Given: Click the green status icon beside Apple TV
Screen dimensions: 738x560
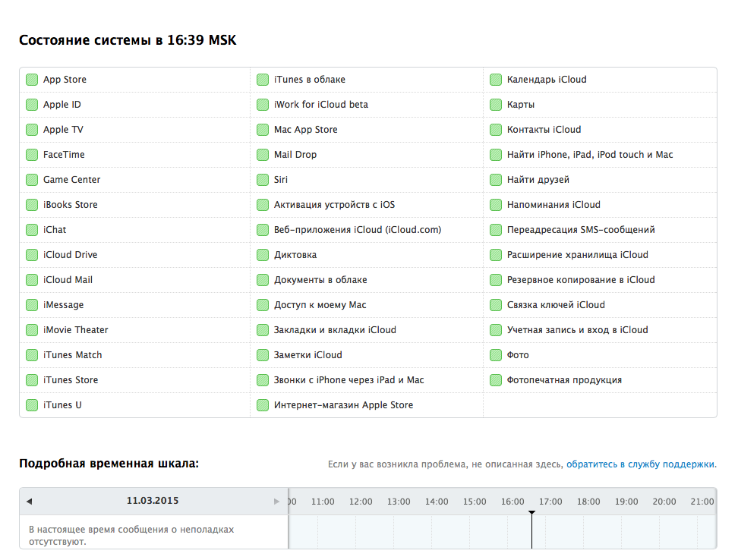Looking at the screenshot, I should [x=32, y=129].
